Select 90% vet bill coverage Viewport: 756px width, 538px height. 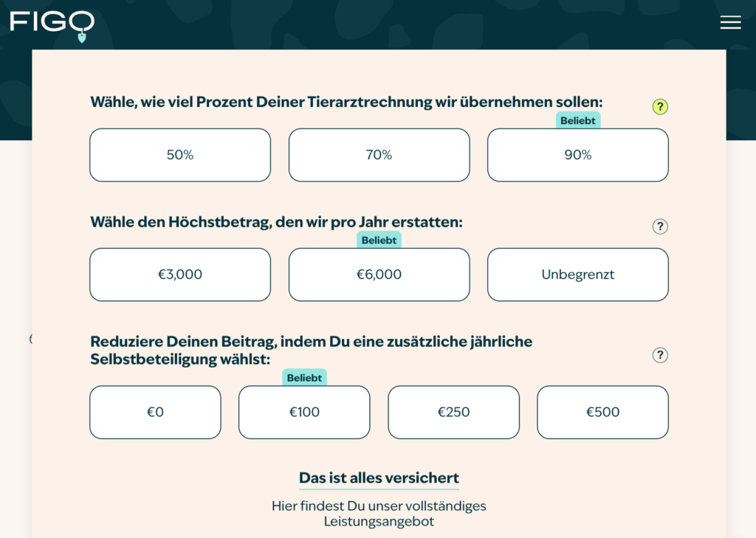pyautogui.click(x=578, y=155)
